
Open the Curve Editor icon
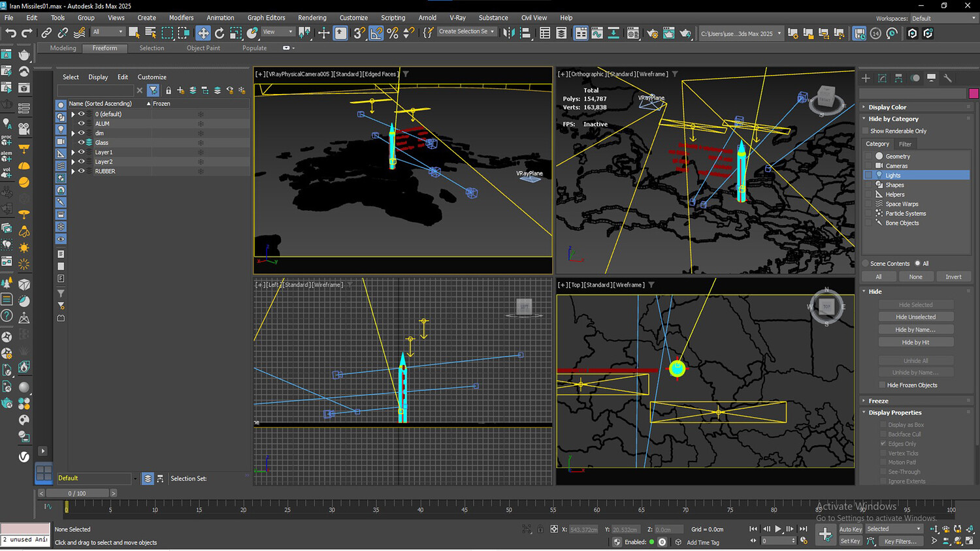pos(597,33)
